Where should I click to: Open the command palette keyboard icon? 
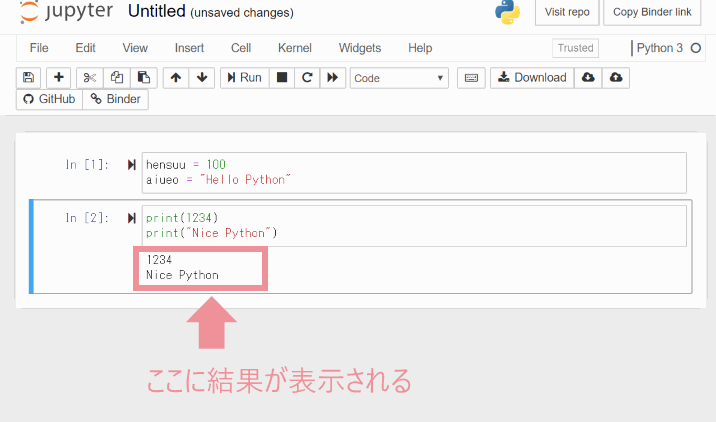coord(471,78)
